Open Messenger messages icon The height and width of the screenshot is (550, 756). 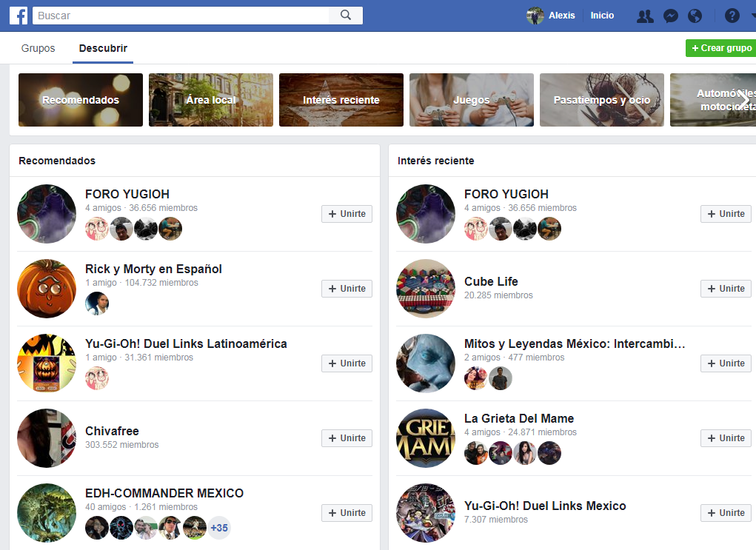pyautogui.click(x=671, y=16)
